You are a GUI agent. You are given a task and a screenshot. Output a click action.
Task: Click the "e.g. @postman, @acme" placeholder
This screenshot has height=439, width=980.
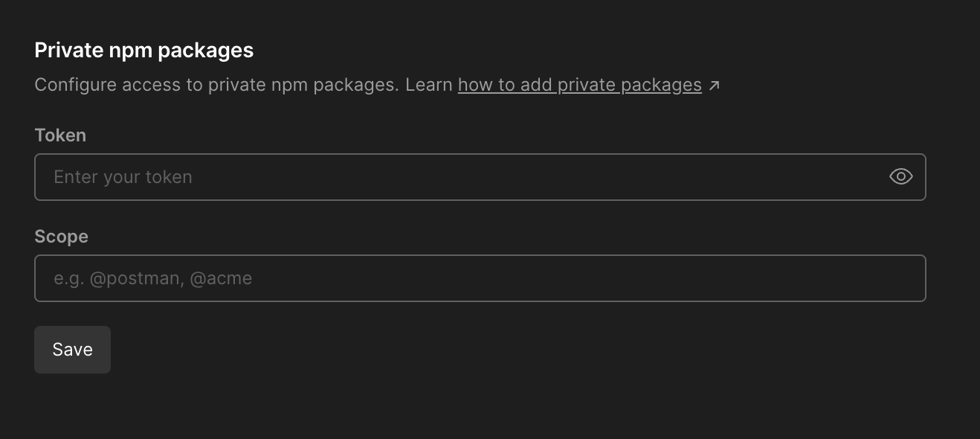153,278
